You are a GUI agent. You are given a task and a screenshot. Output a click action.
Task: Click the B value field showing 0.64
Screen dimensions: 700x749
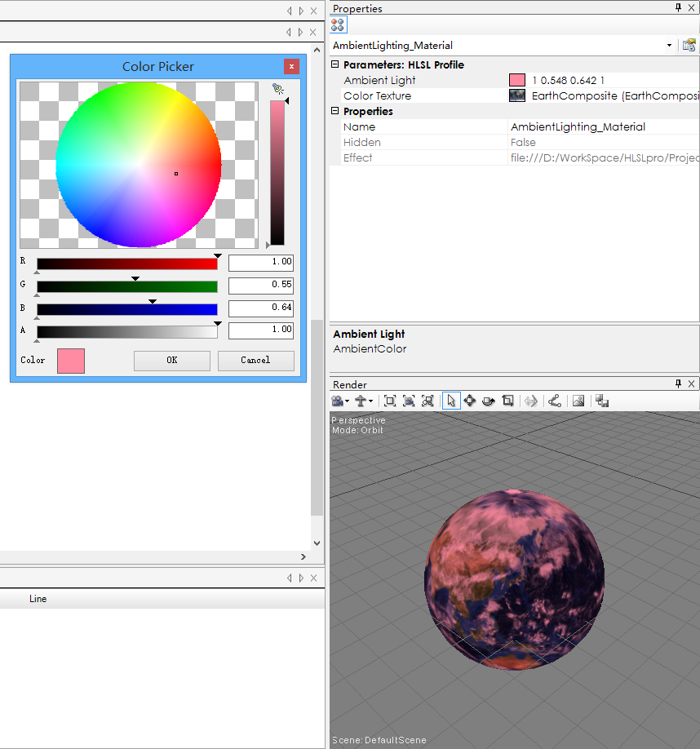coord(261,308)
